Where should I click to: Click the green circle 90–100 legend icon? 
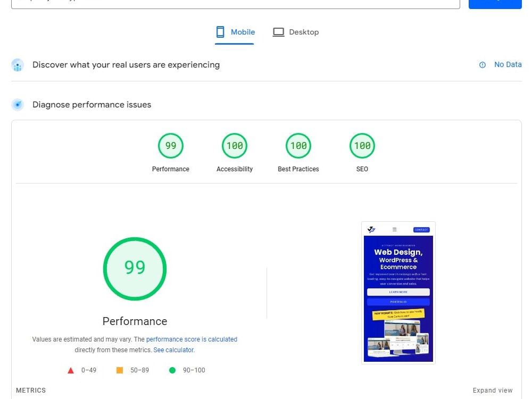click(172, 370)
